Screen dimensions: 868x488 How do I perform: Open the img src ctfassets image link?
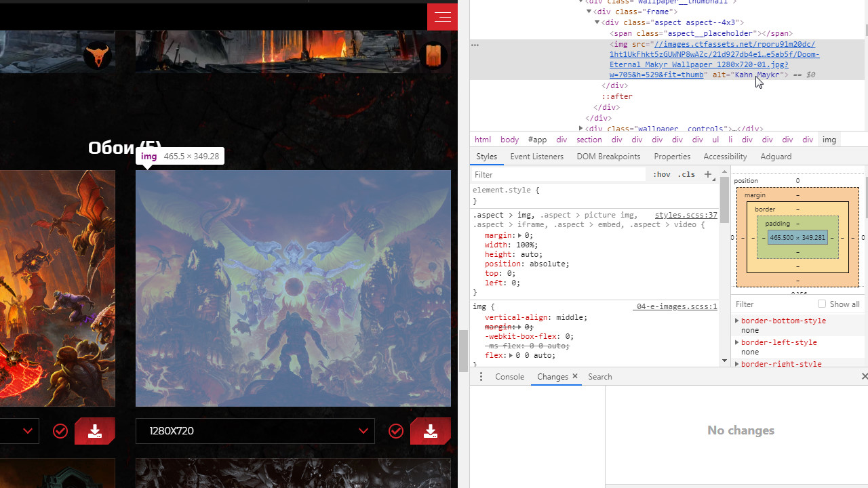714,59
